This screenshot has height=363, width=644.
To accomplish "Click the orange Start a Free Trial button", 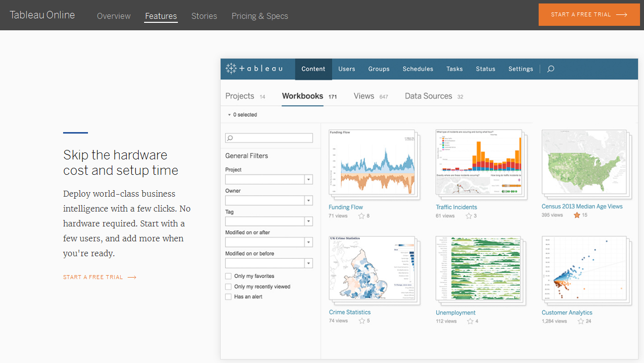I will point(589,14).
